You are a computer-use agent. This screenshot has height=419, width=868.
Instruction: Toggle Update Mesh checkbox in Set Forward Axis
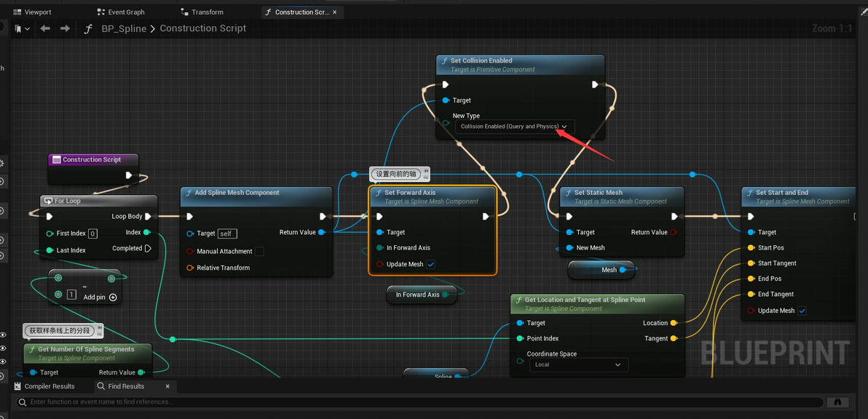pos(431,264)
